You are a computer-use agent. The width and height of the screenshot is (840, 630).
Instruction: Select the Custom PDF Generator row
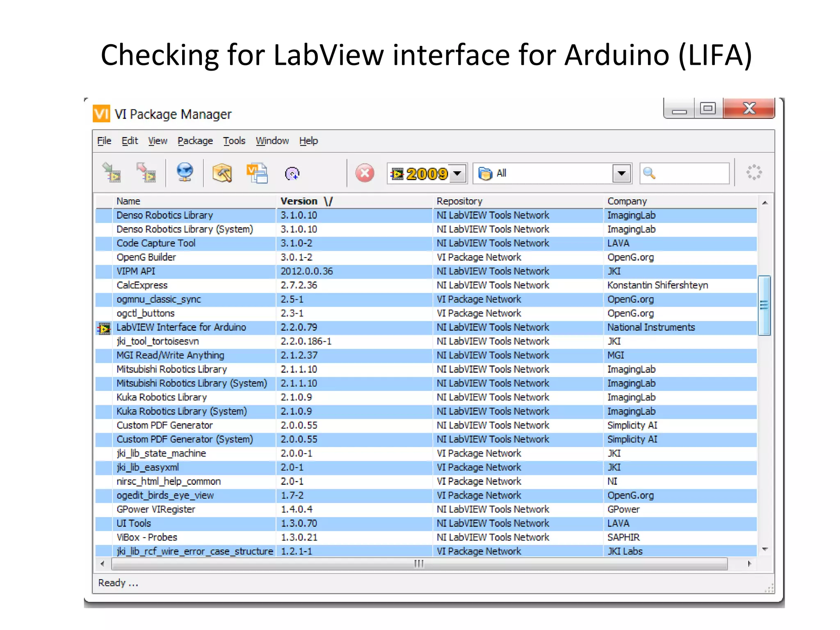[427, 425]
